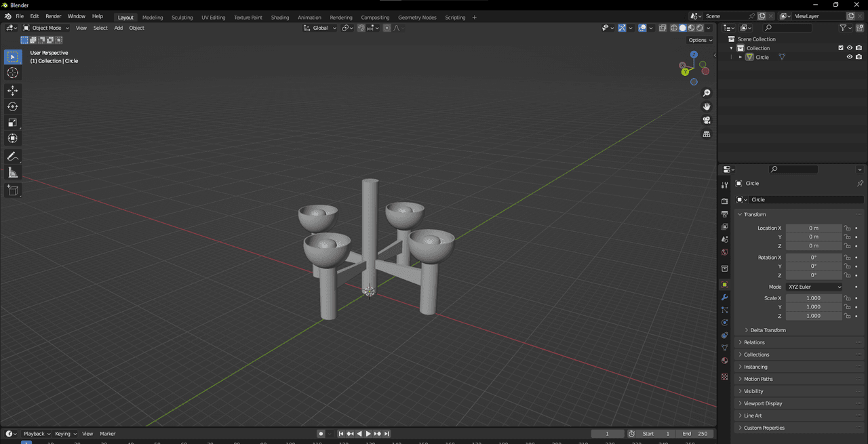Toggle lock on Location X
868x444 pixels.
[x=848, y=228]
